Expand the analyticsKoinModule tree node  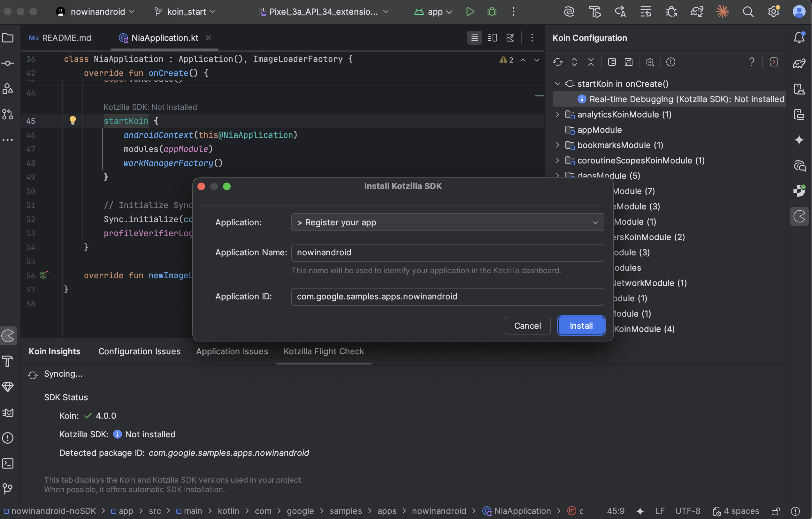pyautogui.click(x=557, y=115)
